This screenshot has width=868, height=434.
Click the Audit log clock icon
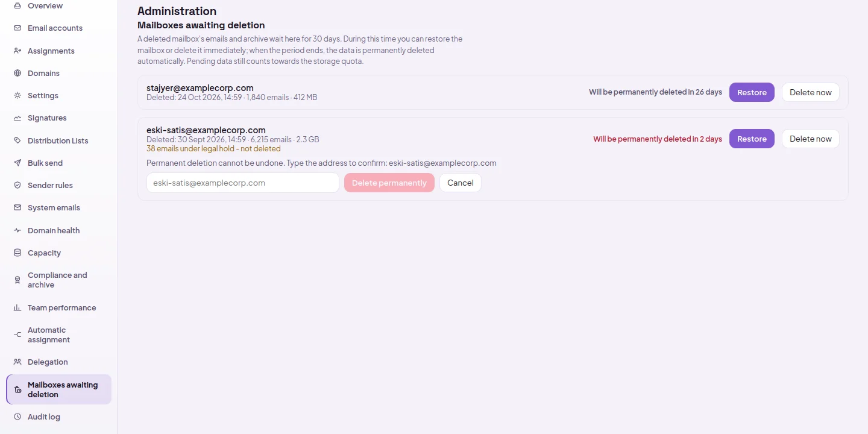pos(17,417)
